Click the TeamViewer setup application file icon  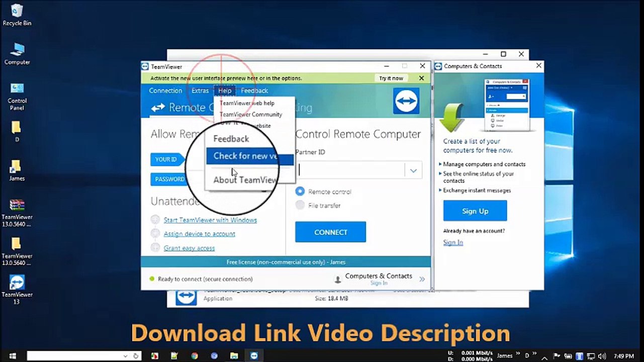pyautogui.click(x=186, y=298)
